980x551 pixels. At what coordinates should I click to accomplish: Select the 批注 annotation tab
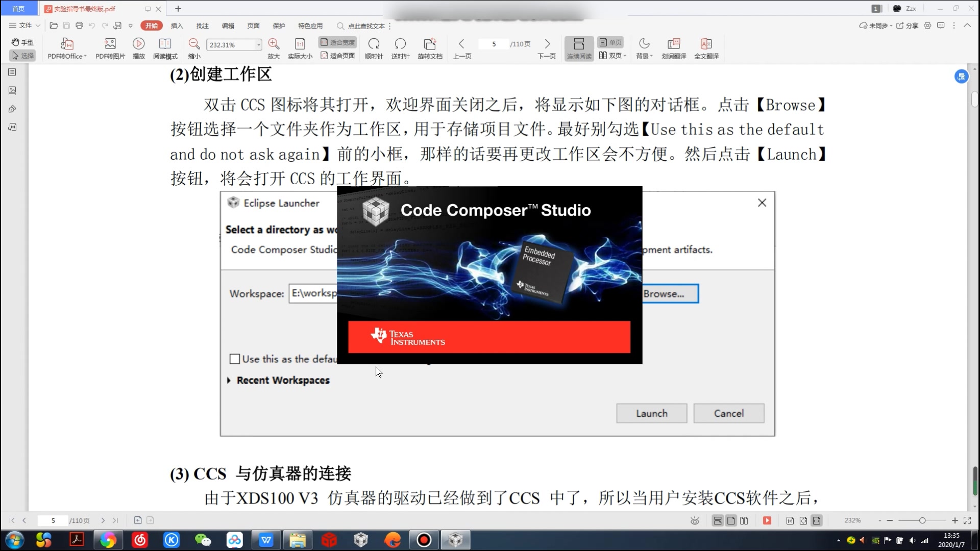point(203,25)
